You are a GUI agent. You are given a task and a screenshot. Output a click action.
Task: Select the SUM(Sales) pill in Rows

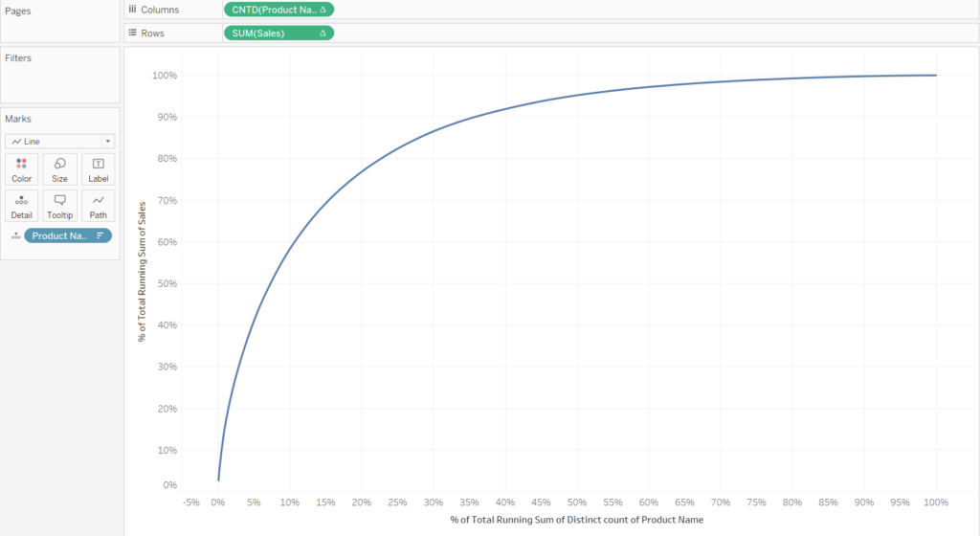coord(278,33)
